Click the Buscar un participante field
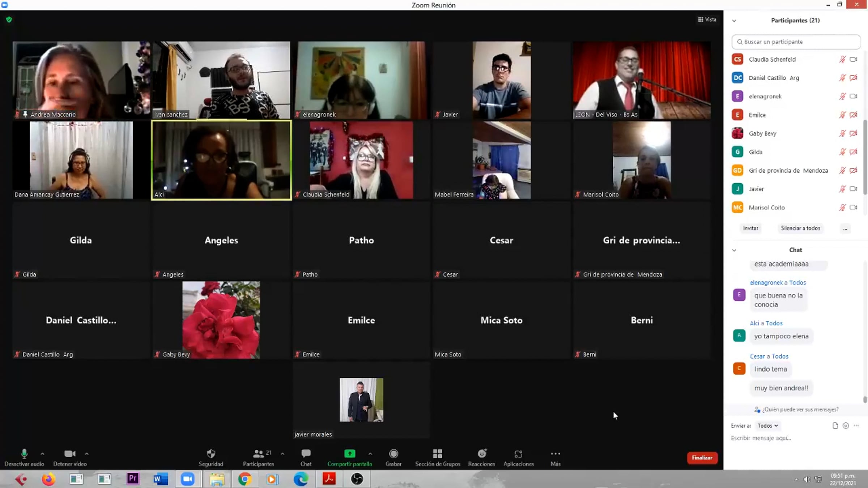 (x=796, y=42)
